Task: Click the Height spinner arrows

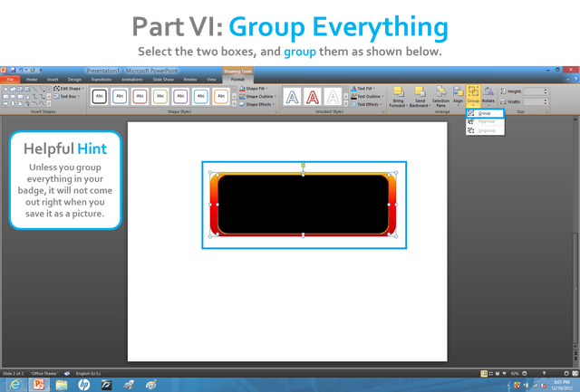Action: (x=546, y=91)
